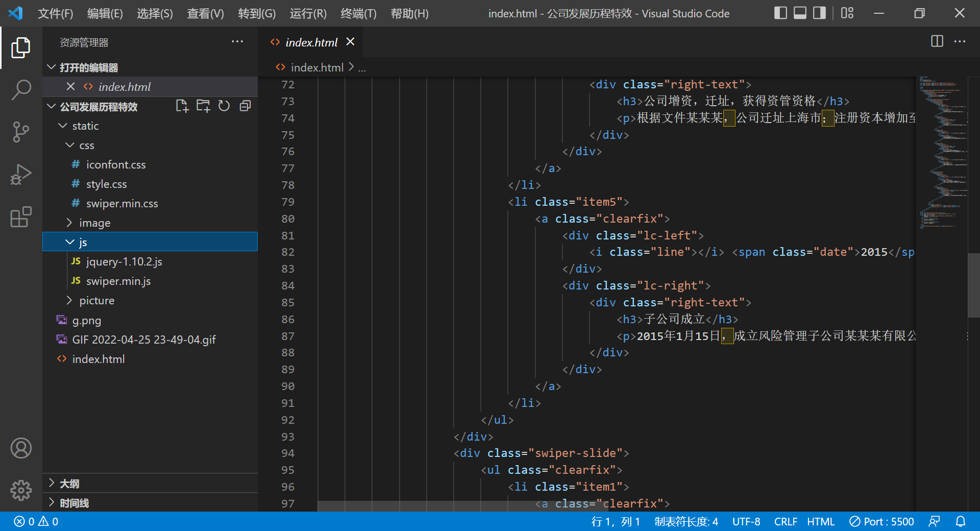Open the Accounts icon in activity bar
980x531 pixels.
click(21, 448)
